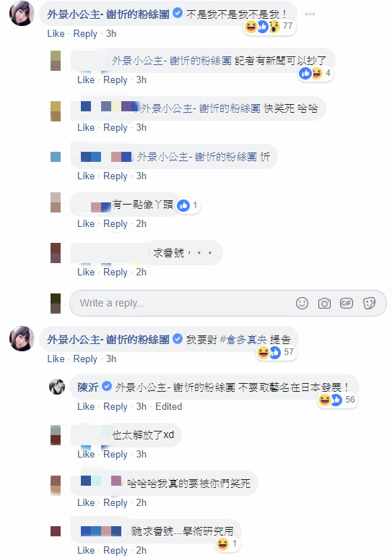
Task: Open the three-dot options menu of top comment
Action: pos(310,14)
